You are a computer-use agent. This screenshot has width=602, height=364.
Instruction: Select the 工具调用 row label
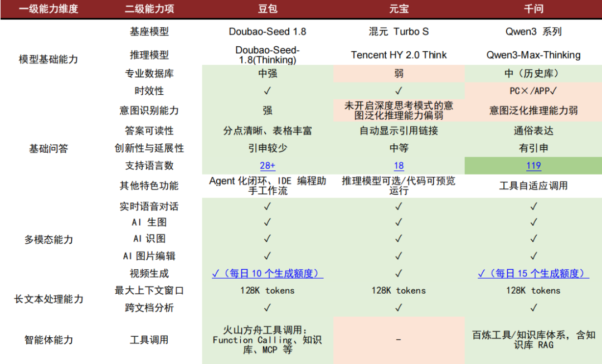pos(149,340)
